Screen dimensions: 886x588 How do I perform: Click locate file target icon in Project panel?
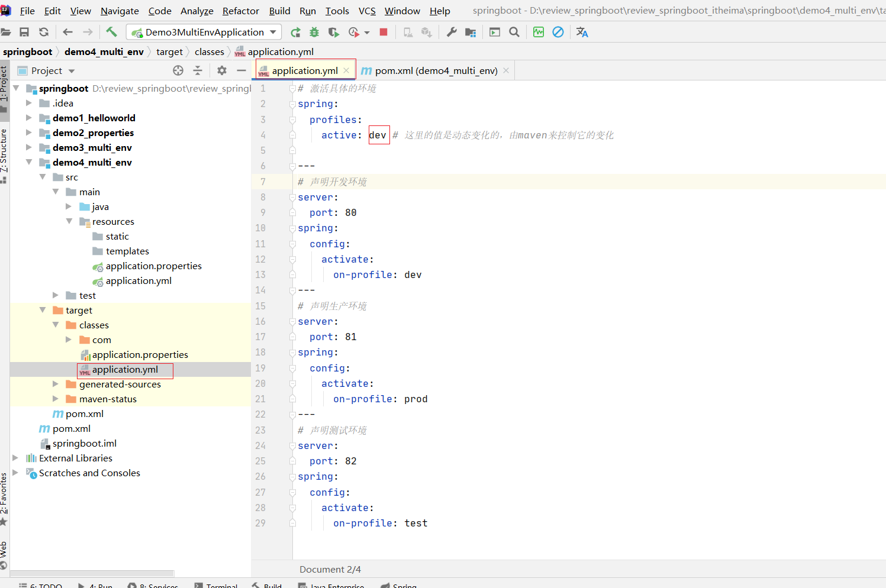pyautogui.click(x=178, y=70)
